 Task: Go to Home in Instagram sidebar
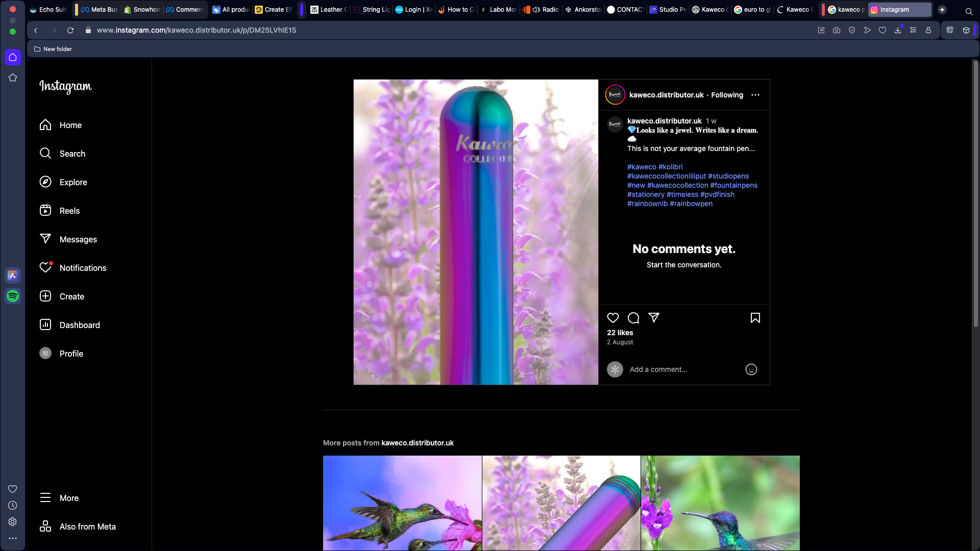pyautogui.click(x=60, y=125)
